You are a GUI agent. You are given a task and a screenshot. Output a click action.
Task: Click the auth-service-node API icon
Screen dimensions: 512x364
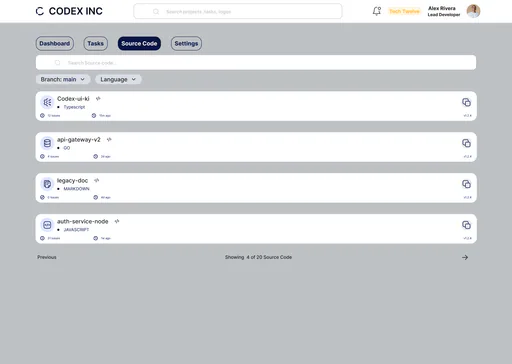click(47, 225)
